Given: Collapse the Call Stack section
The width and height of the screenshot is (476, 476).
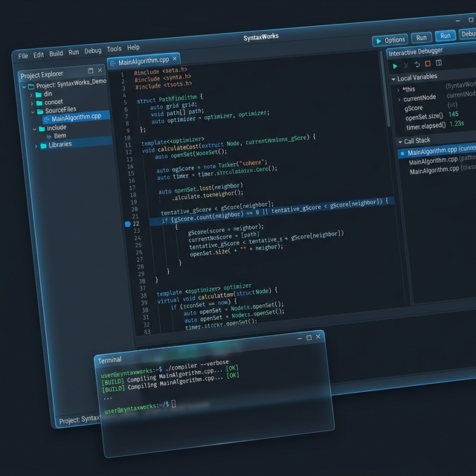Looking at the screenshot, I should (x=399, y=141).
